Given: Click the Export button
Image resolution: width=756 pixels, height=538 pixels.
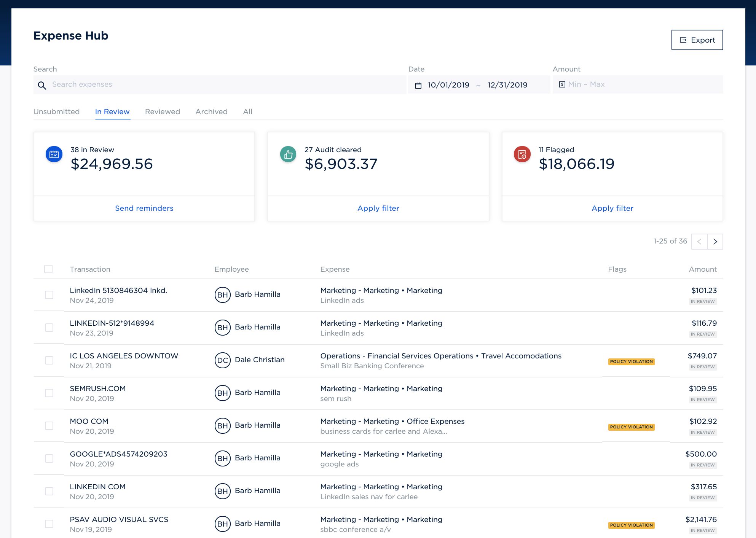Looking at the screenshot, I should coord(697,40).
